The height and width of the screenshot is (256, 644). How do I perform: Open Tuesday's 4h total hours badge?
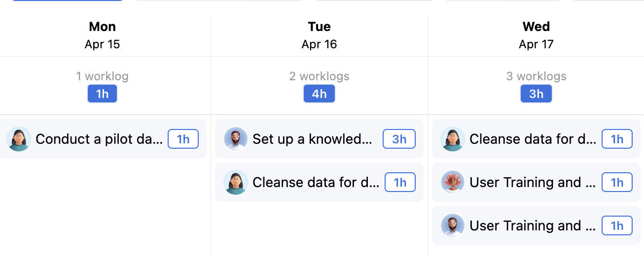319,94
